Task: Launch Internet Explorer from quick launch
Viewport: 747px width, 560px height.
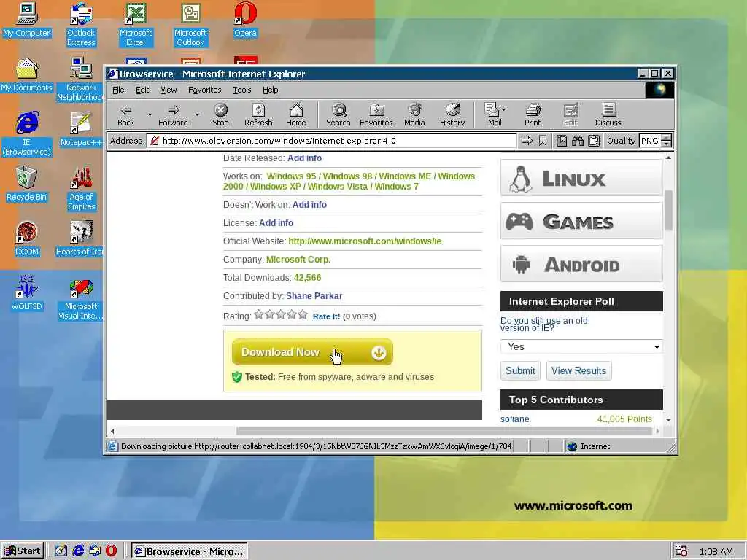Action: (78, 551)
